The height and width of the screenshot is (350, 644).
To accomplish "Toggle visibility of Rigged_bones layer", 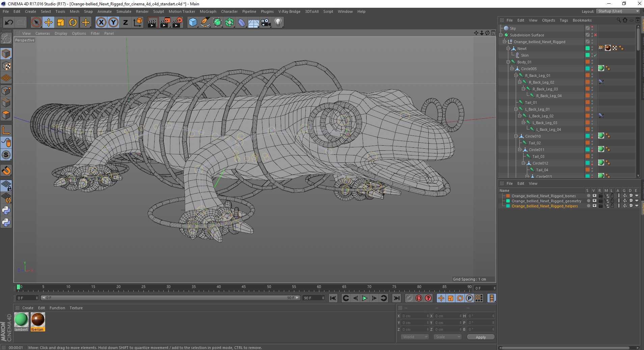I will [594, 196].
